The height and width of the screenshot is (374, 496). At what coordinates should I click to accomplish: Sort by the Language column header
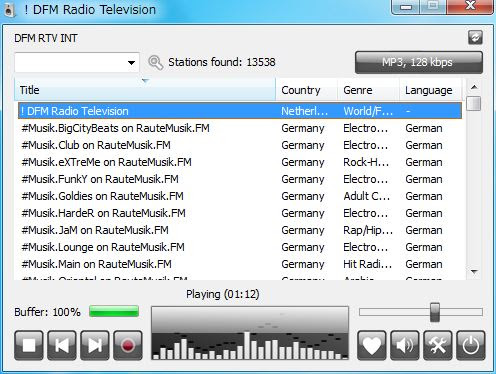[431, 90]
